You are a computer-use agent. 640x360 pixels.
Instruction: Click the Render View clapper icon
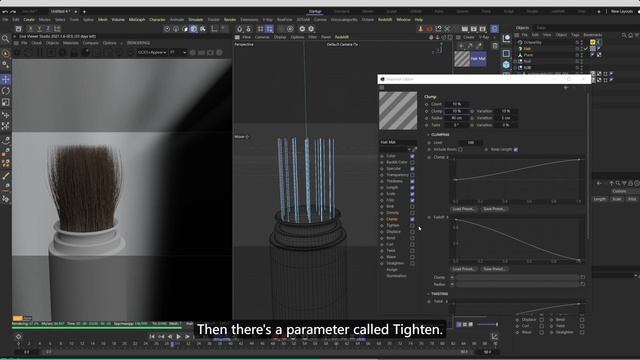click(x=464, y=29)
